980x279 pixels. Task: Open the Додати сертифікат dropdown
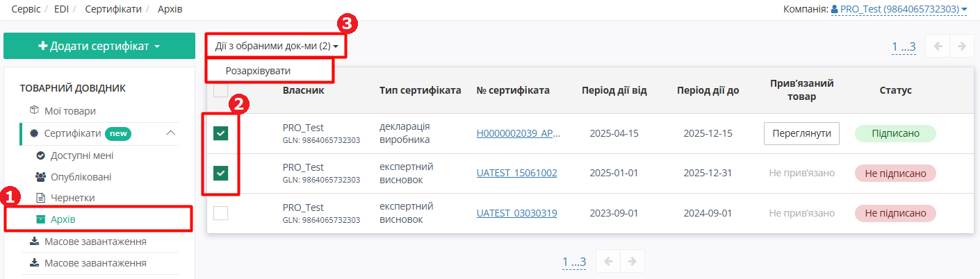pos(99,46)
